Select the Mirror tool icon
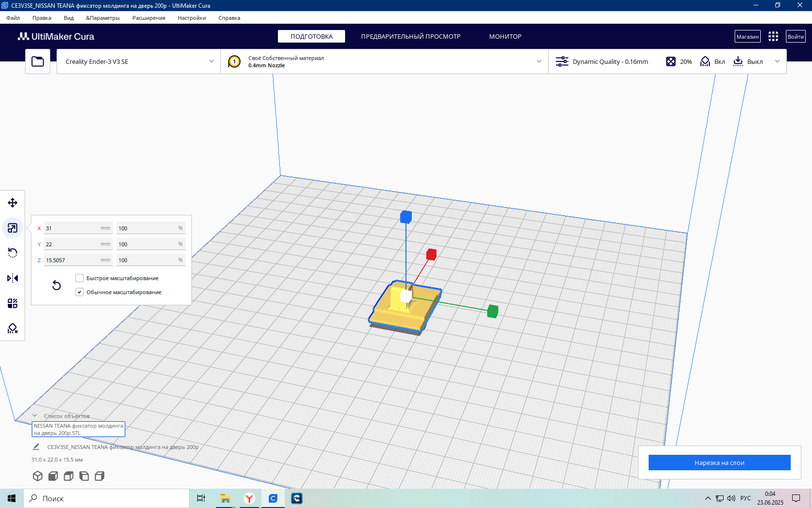812x508 pixels. coord(13,278)
